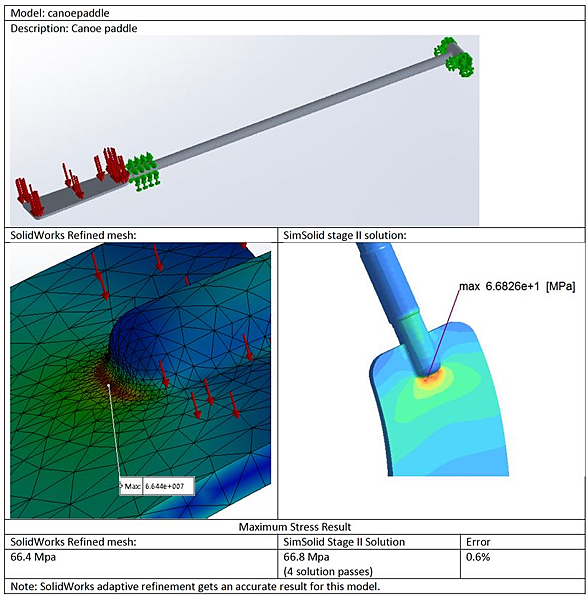Screen dimensions: 588x600
Task: Click the 'SolidWorks Refined mesh:' table column header
Action: tap(73, 542)
